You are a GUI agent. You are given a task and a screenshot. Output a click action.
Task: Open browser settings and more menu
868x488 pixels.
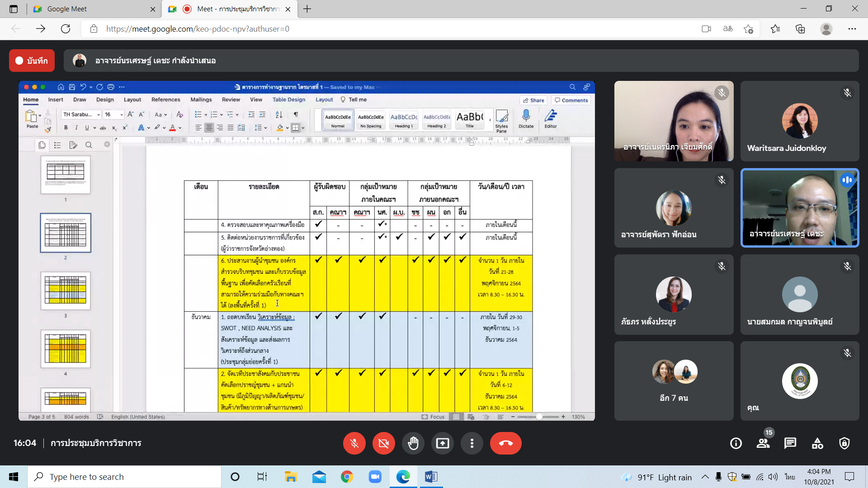[x=852, y=29]
